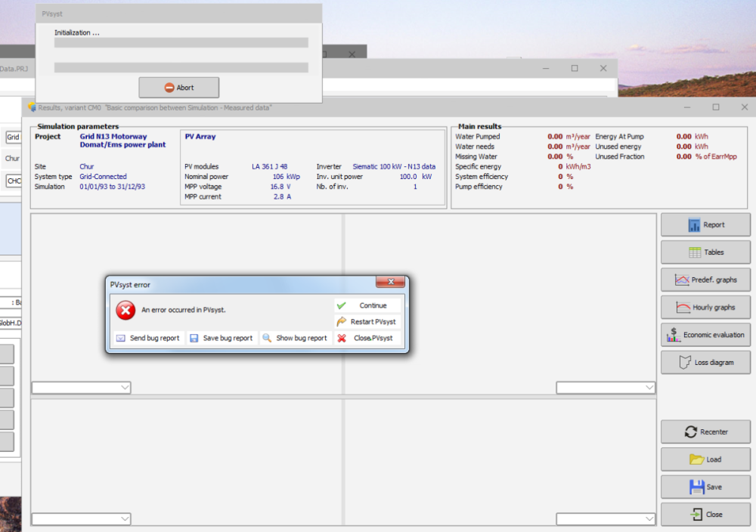756x532 pixels.
Task: Recenter the results window
Action: pos(705,432)
